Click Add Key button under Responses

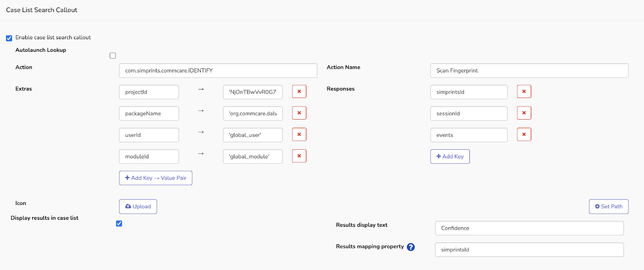click(450, 156)
